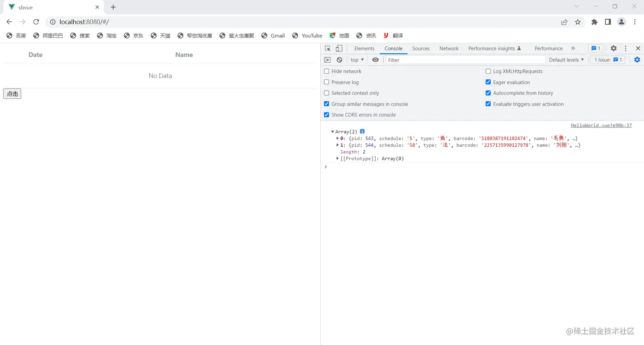Open the DevTools three-dot menu

click(x=626, y=48)
